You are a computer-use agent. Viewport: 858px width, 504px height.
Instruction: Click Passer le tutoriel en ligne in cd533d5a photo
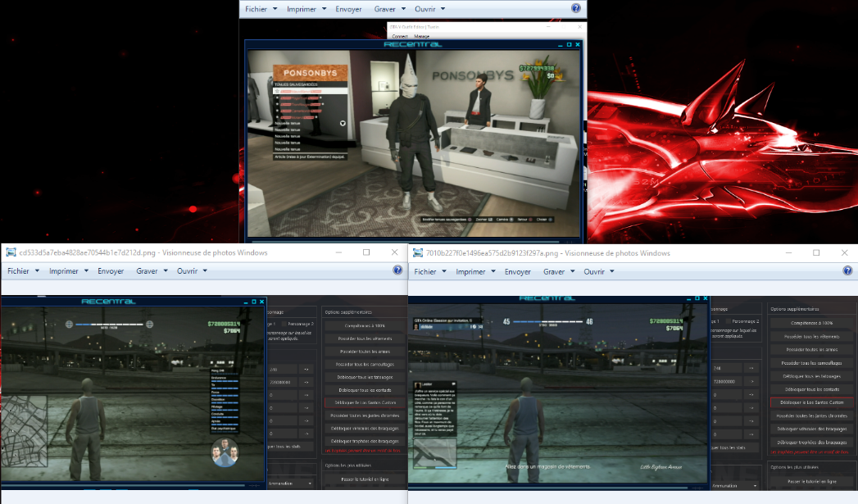365,479
